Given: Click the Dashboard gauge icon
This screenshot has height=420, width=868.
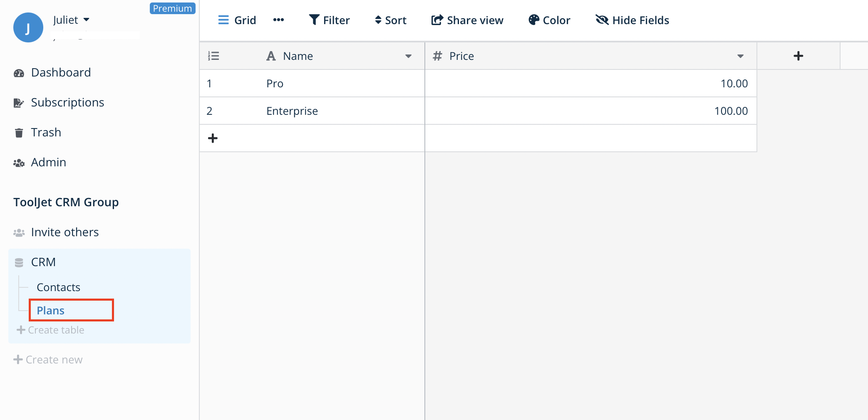Looking at the screenshot, I should (19, 73).
